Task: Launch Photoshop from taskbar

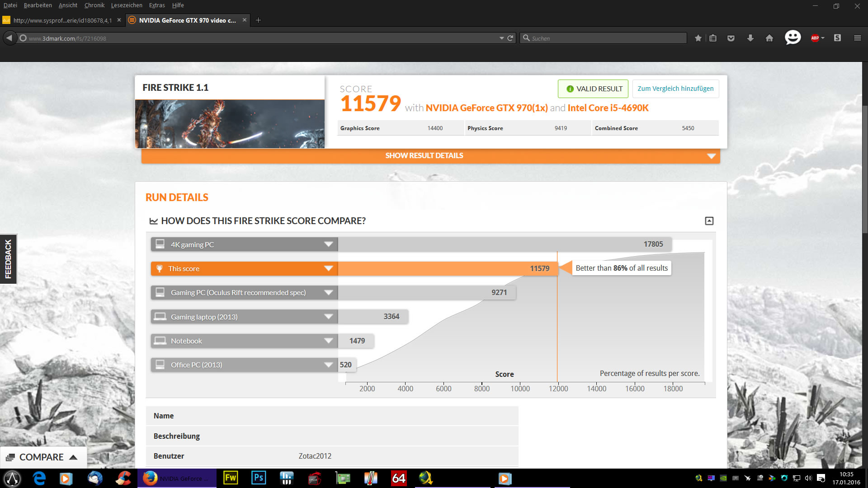Action: click(259, 478)
